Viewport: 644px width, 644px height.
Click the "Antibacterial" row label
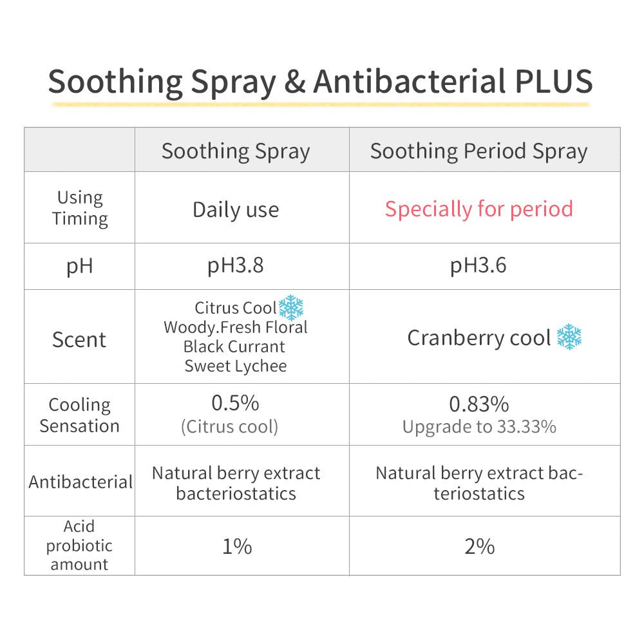point(80,482)
